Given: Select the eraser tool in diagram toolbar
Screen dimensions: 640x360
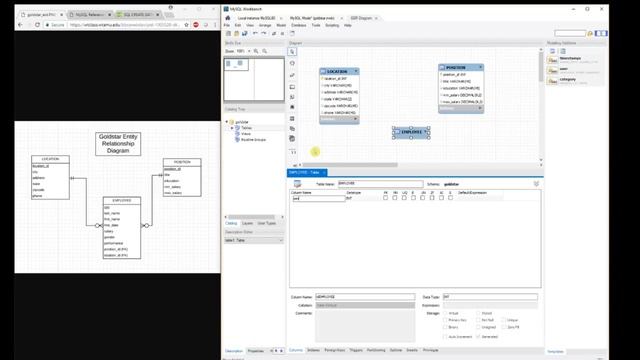Looking at the screenshot, I should pyautogui.click(x=292, y=75).
